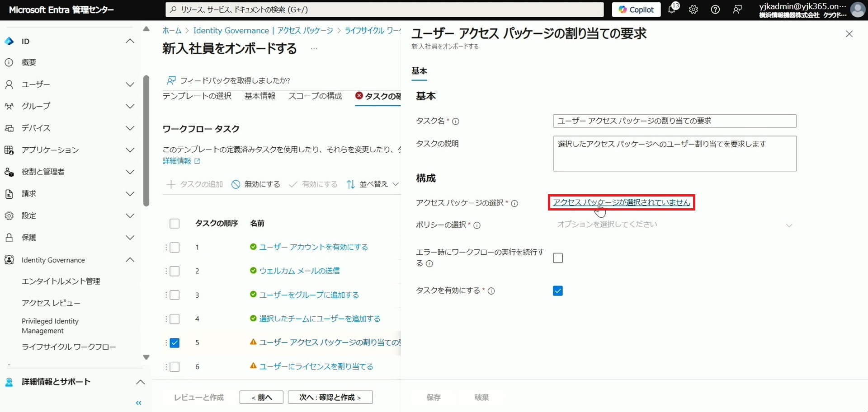Open 概要 in the sidebar
The width and height of the screenshot is (868, 412).
click(x=29, y=62)
